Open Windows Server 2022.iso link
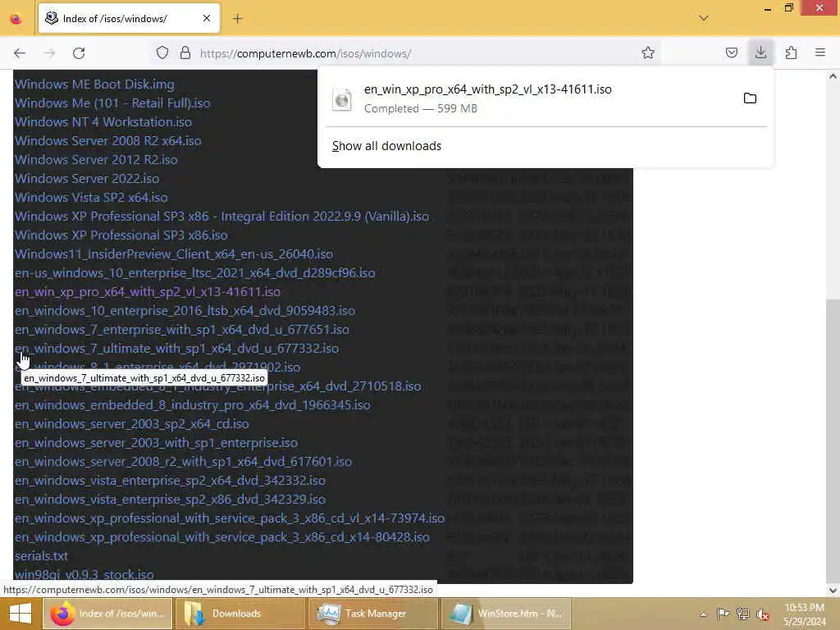840x630 pixels. [87, 178]
